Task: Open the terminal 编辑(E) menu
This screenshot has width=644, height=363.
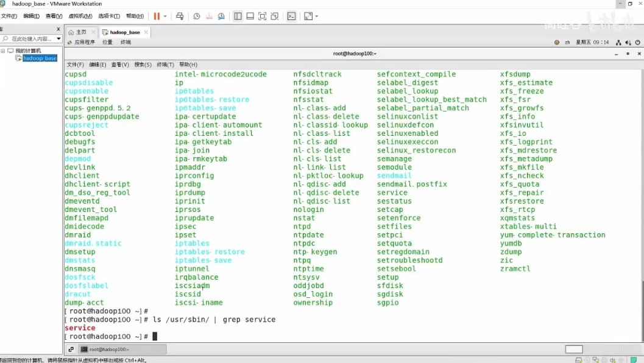Action: (97, 65)
